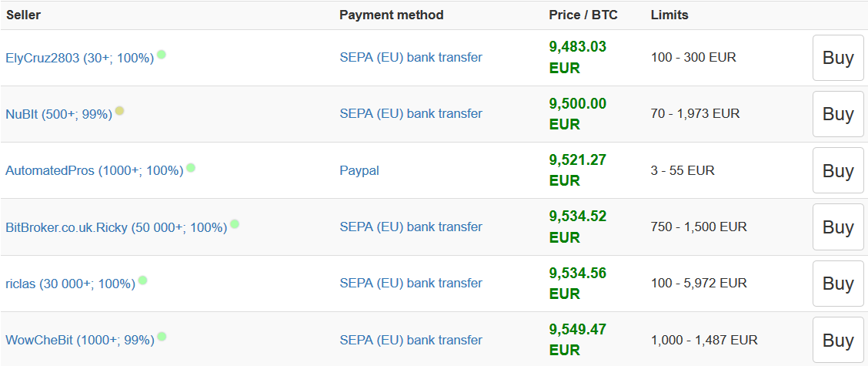Open seller profile ElyCruz2803

[80, 58]
